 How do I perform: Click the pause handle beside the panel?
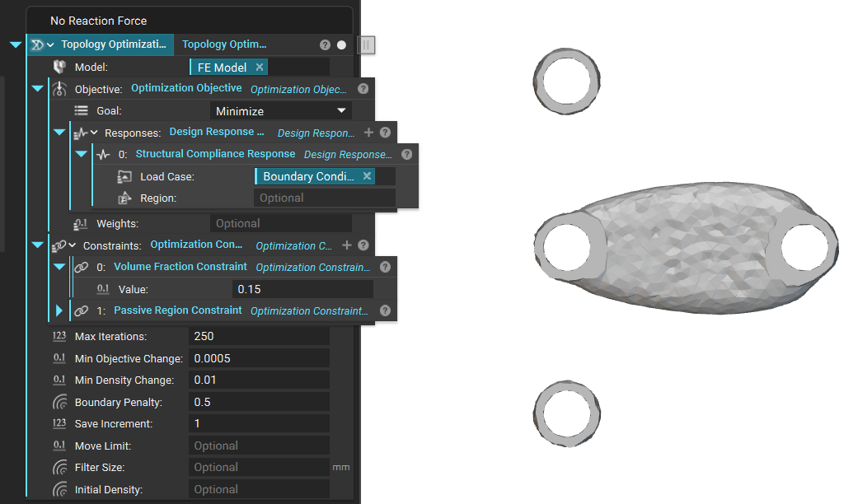pos(367,44)
